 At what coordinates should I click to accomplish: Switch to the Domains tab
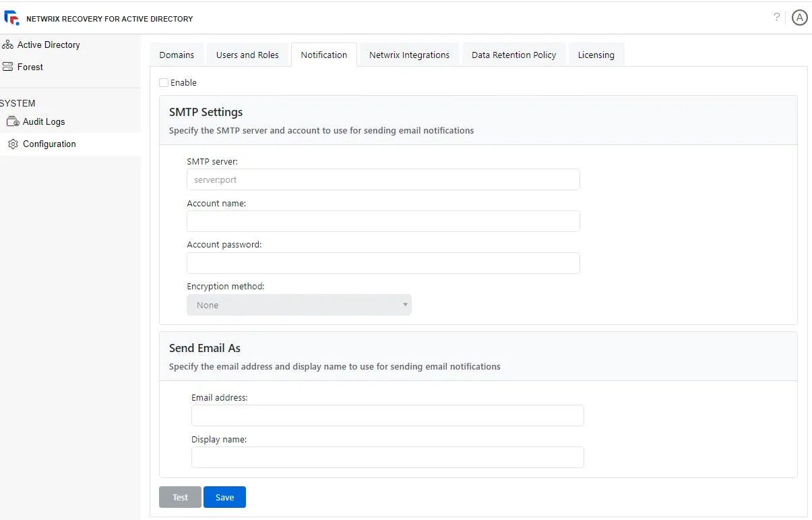tap(177, 55)
